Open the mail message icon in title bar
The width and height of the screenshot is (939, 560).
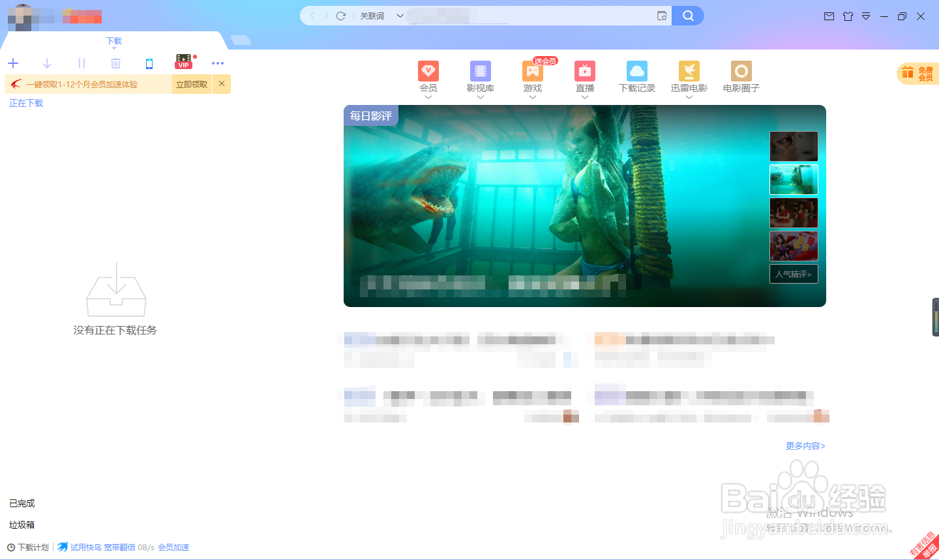829,16
